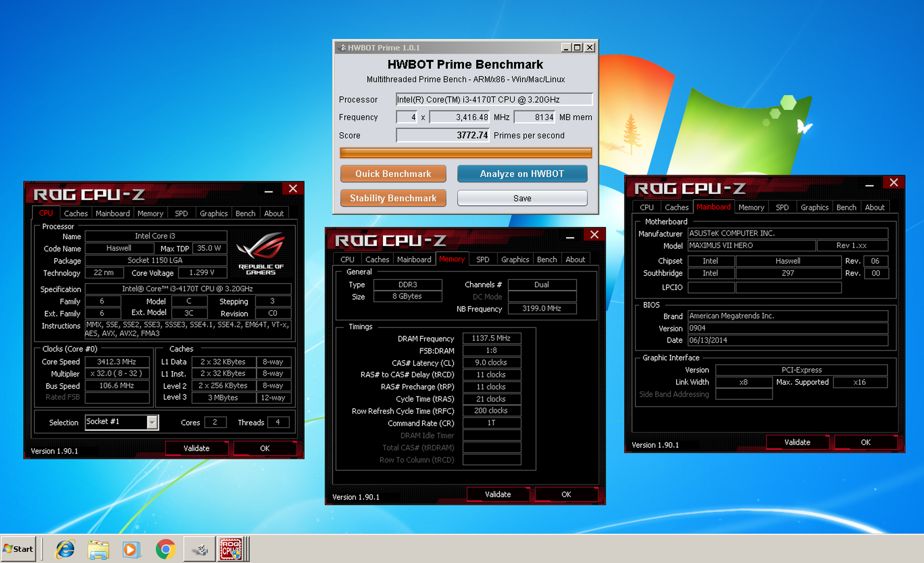The image size is (924, 563).
Task: Open Memory tab in the CPU window
Action: point(151,214)
